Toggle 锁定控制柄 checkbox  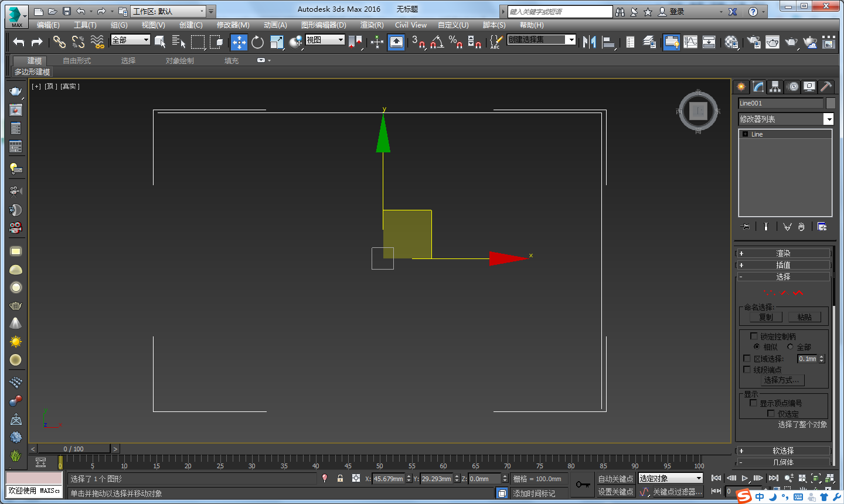pos(754,336)
